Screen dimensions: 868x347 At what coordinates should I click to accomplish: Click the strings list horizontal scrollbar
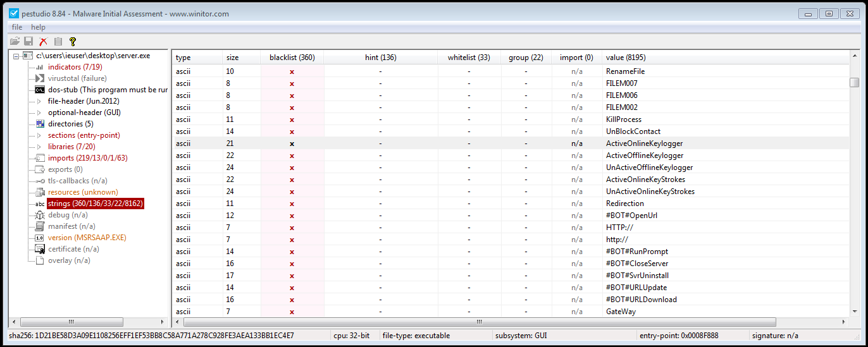click(480, 322)
